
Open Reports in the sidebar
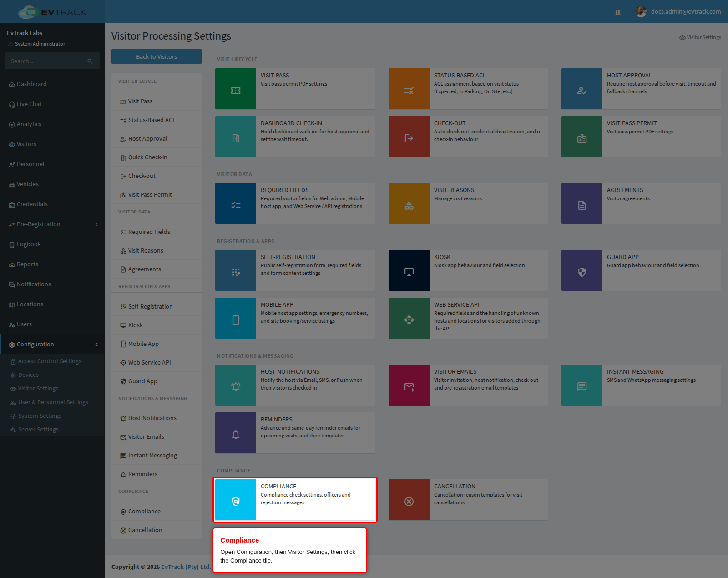click(52, 264)
